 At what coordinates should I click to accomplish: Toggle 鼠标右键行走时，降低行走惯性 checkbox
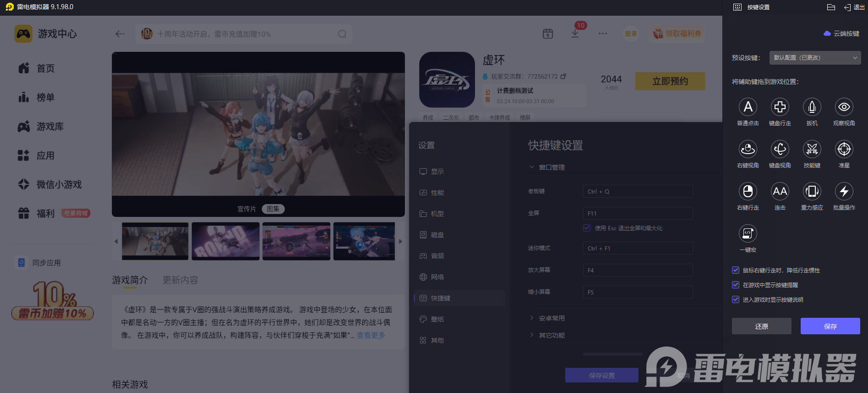click(736, 271)
